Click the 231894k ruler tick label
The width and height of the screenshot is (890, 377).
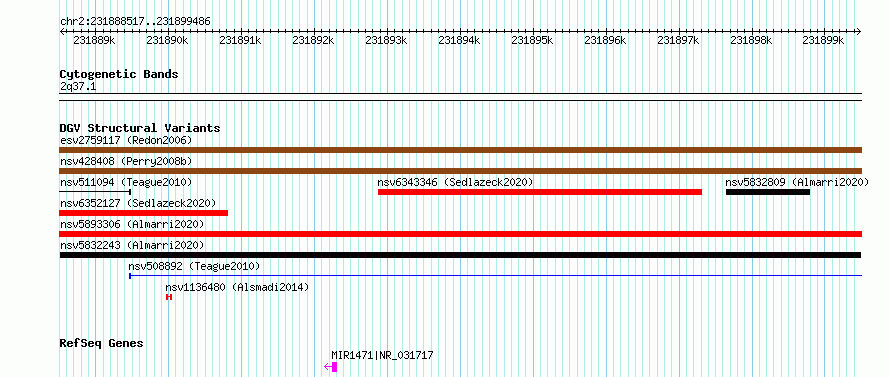(x=459, y=40)
